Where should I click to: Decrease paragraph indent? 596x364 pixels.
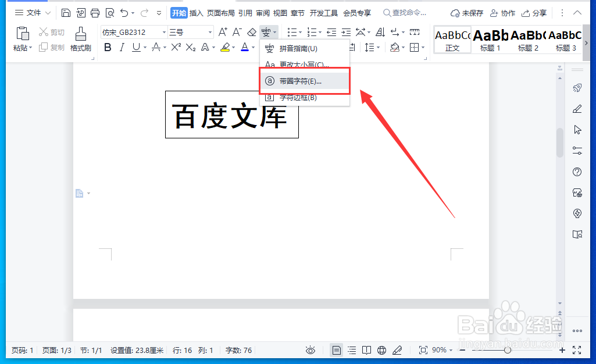point(331,33)
